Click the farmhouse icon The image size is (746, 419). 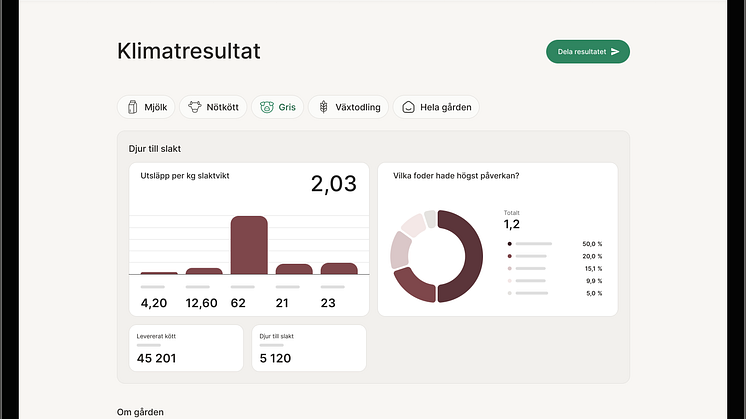408,107
